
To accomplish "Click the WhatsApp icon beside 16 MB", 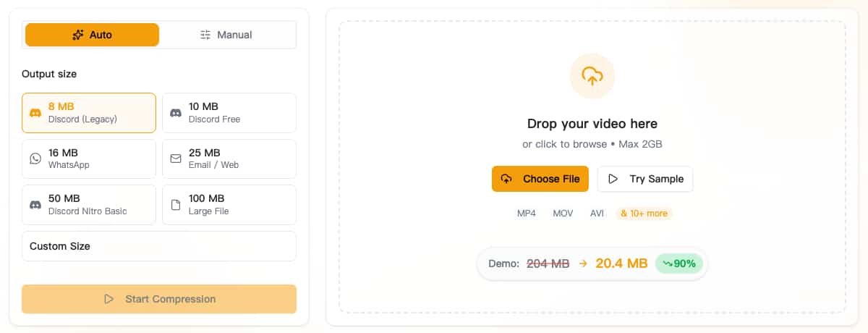I will click(x=35, y=159).
